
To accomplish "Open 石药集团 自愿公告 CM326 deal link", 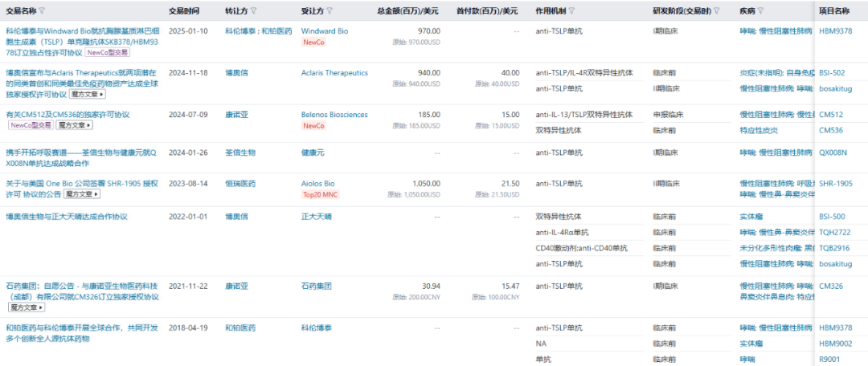I will pos(82,291).
